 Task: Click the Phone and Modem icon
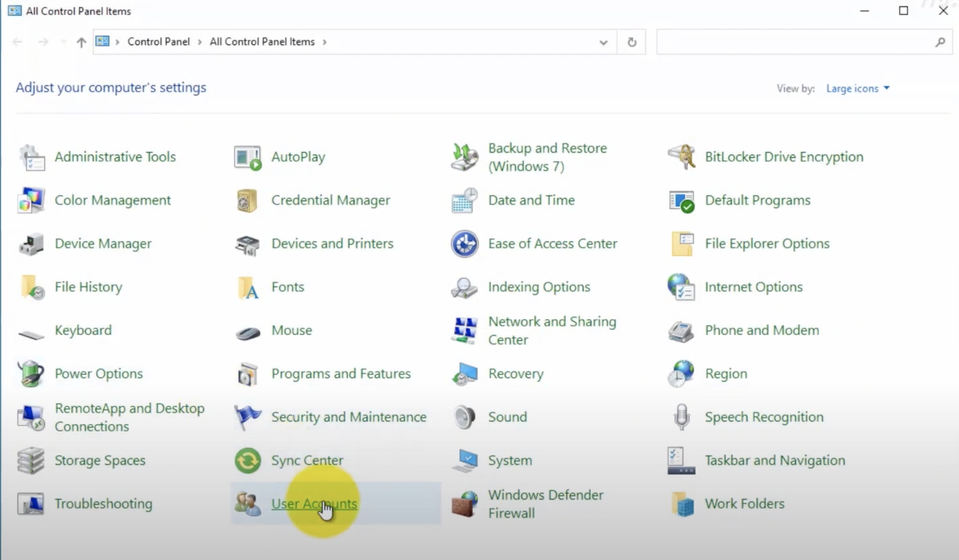tap(681, 331)
